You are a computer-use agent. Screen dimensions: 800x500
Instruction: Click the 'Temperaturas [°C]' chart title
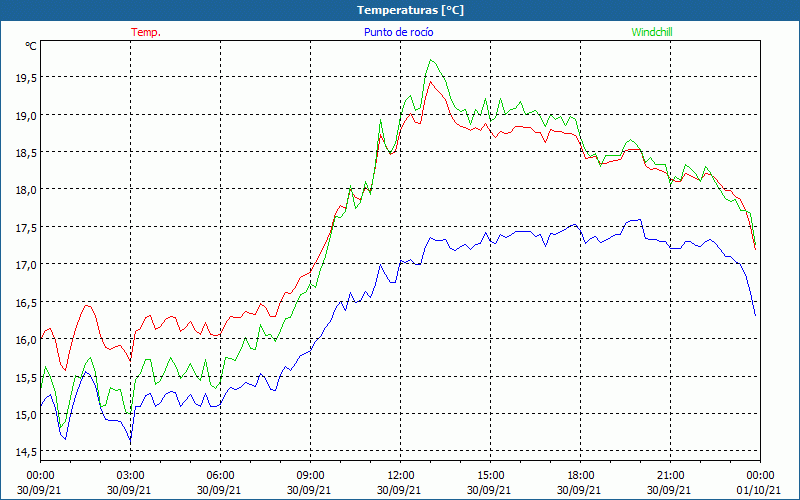410,10
